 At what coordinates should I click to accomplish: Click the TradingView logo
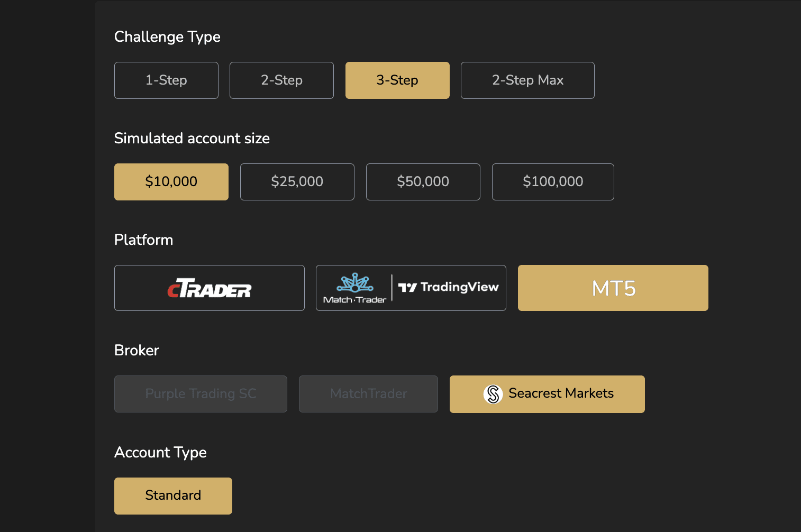coord(449,287)
